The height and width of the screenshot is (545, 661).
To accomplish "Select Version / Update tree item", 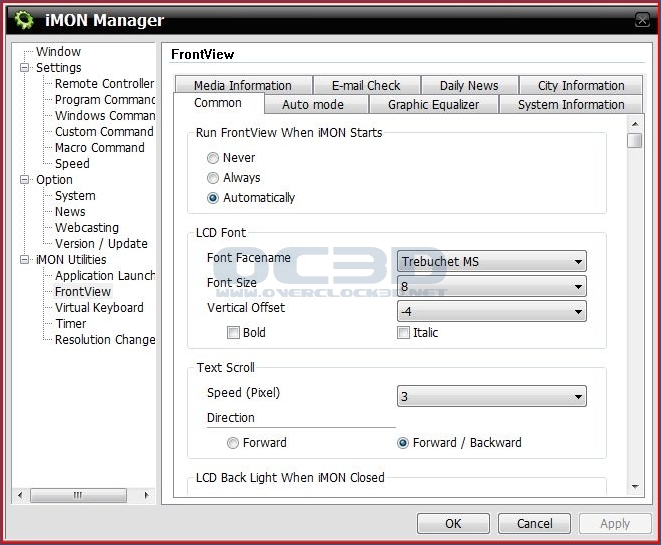I will [x=101, y=244].
